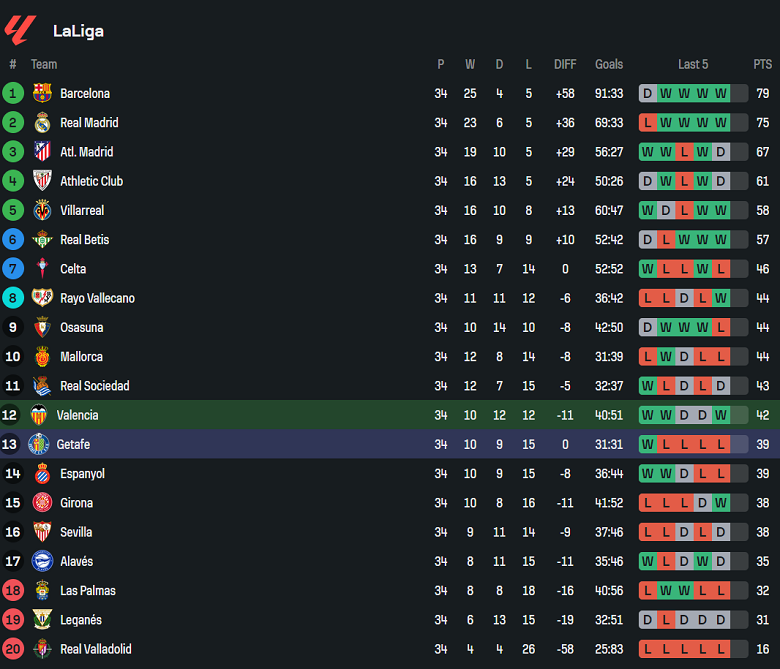780x669 pixels.
Task: Click the Real Madrid club crest
Action: pos(42,123)
